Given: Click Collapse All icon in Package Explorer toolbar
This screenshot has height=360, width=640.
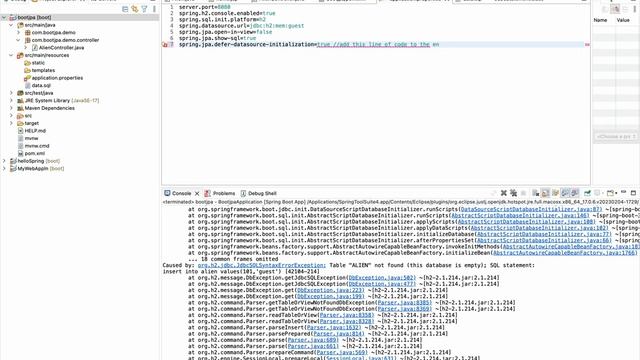Looking at the screenshot, I should click(x=125, y=9).
